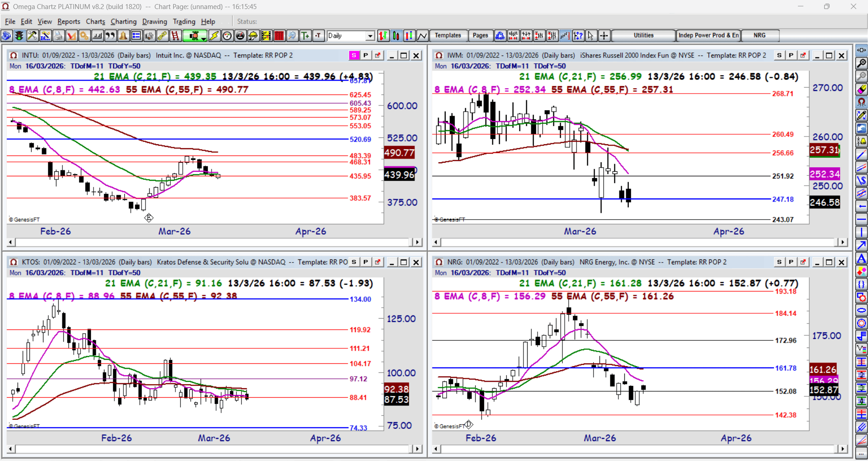Switch to line chart style
Screen dimensions: 868x461
pyautogui.click(x=422, y=36)
